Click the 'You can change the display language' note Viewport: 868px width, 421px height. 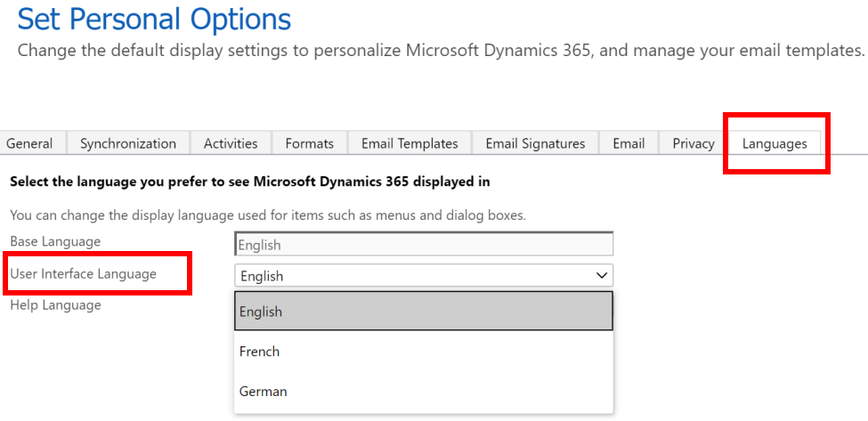pos(268,215)
